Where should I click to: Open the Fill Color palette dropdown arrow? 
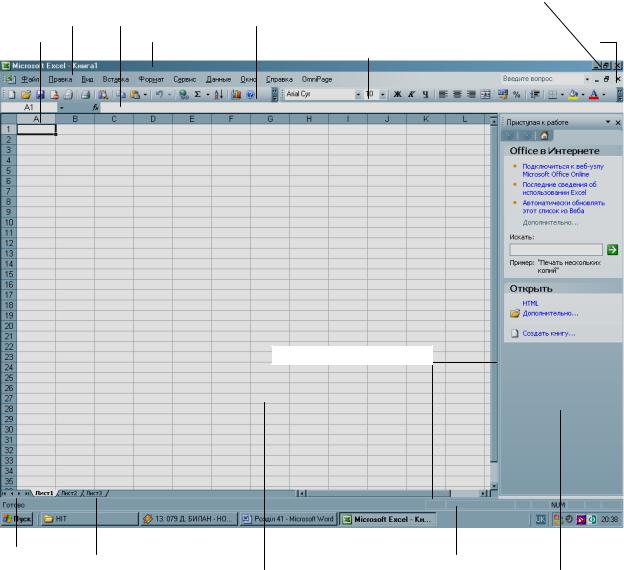pyautogui.click(x=583, y=95)
